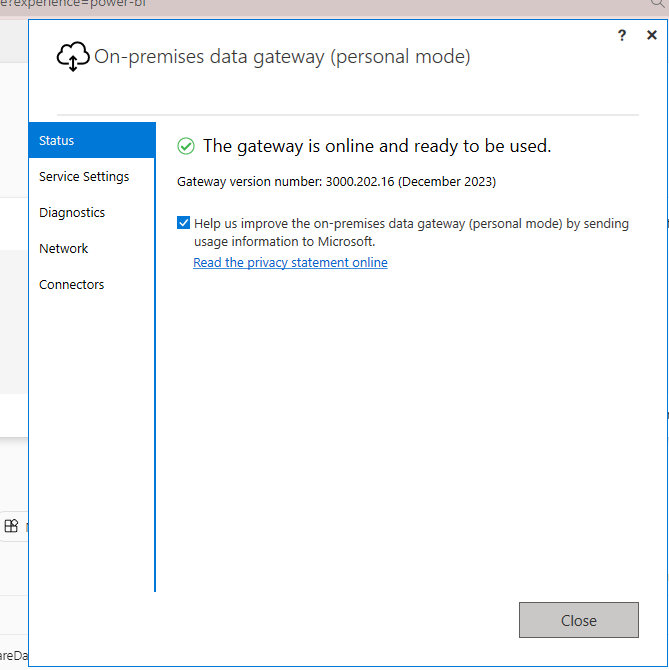
Task: Click the Close button
Action: 578,620
